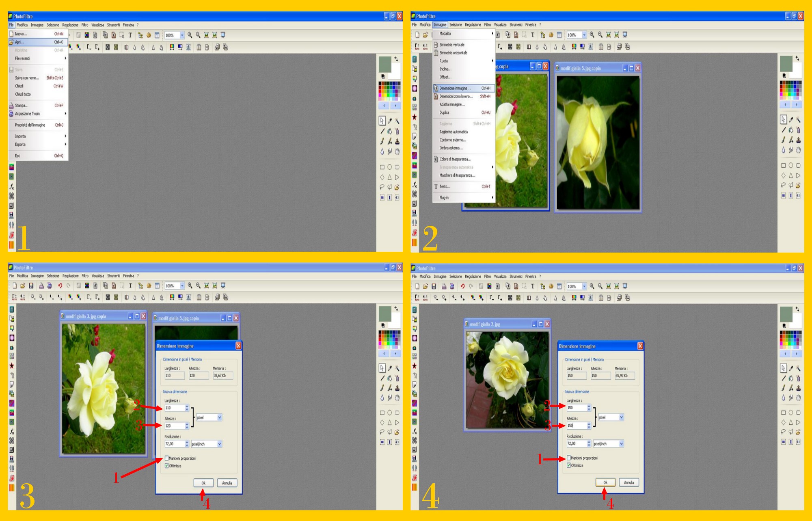Click the Larghezza input field in panel 4 Nuova dimensione
Viewport: 812px width, 521px height.
pyautogui.click(x=576, y=408)
